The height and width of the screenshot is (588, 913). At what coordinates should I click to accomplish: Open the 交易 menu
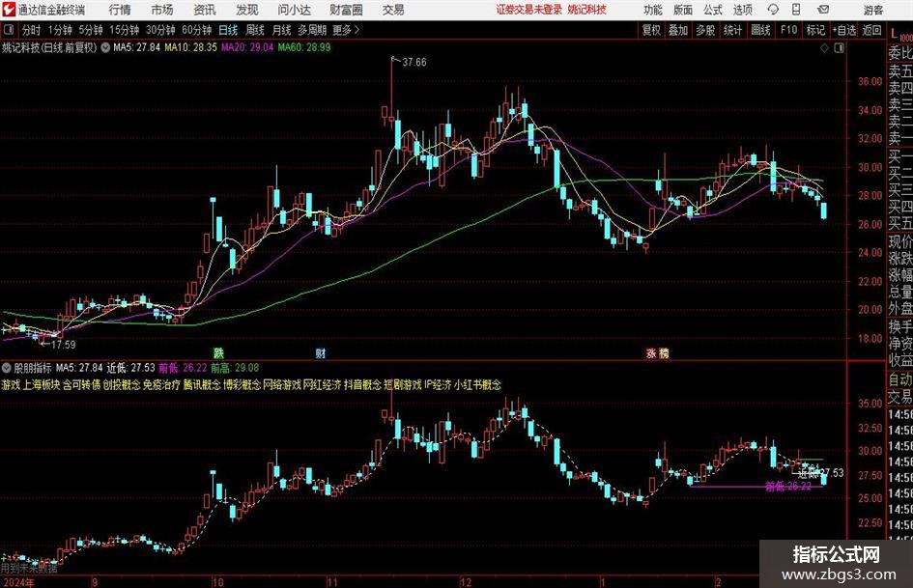tap(393, 10)
